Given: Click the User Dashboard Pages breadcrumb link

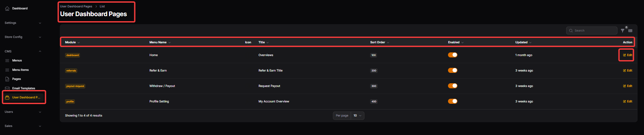Looking at the screenshot, I should pos(76,6).
